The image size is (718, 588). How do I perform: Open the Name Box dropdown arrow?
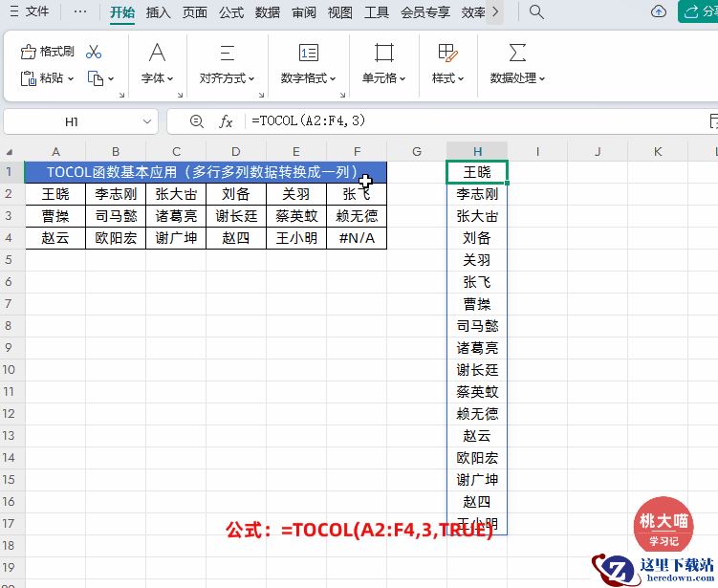point(147,121)
